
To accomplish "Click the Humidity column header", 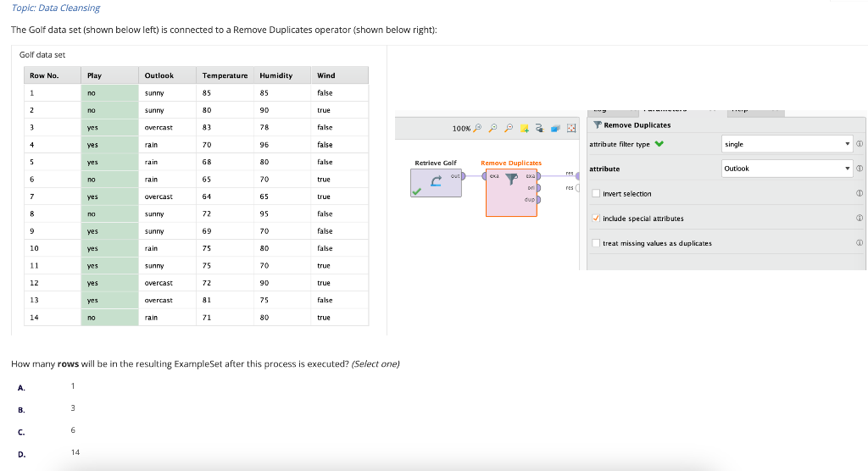I will tap(282, 75).
